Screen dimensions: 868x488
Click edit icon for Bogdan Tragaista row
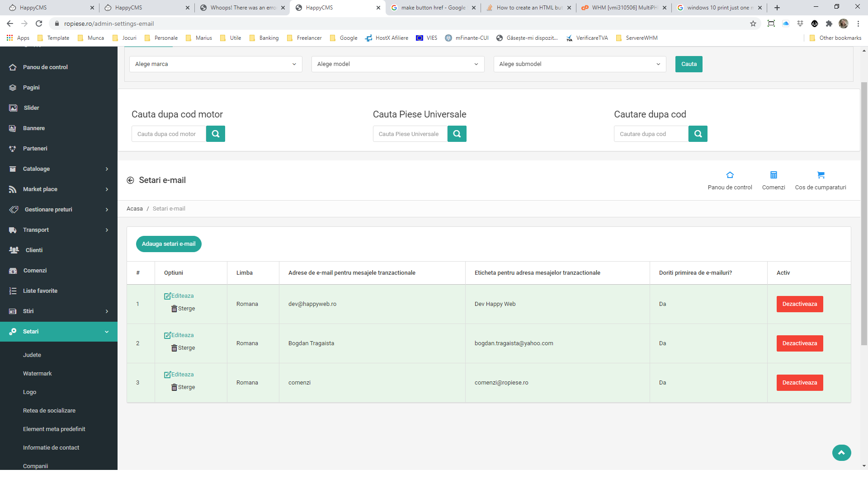coord(167,335)
